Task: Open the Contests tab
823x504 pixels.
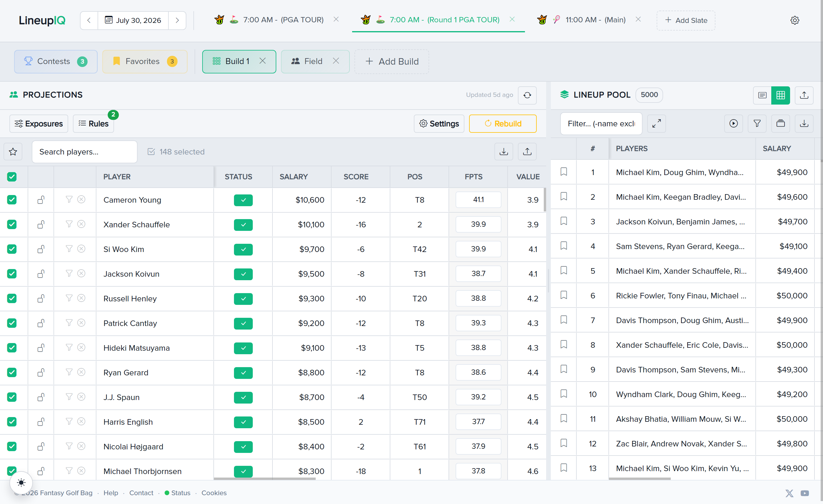Action: click(x=56, y=61)
